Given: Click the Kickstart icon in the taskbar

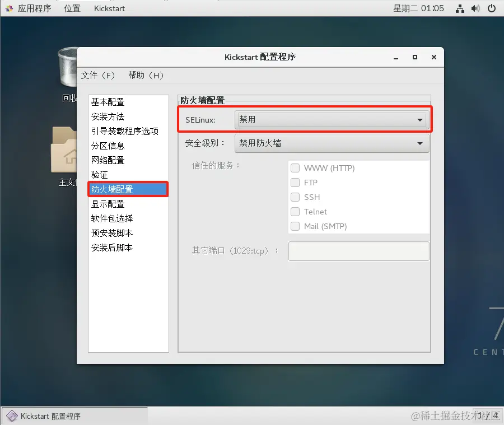Looking at the screenshot, I should (x=12, y=416).
